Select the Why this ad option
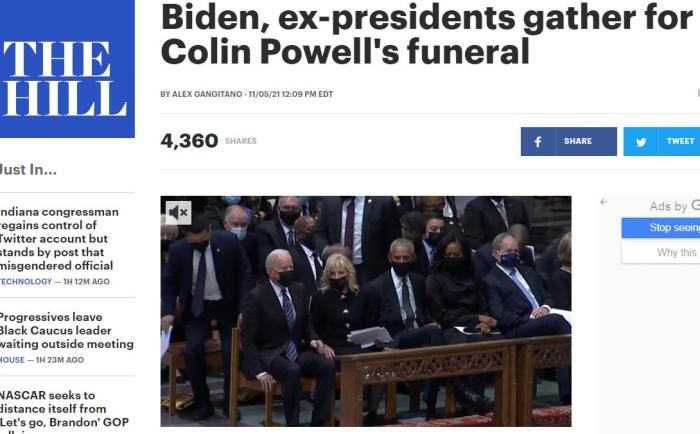This screenshot has height=434, width=700. pyautogui.click(x=661, y=252)
